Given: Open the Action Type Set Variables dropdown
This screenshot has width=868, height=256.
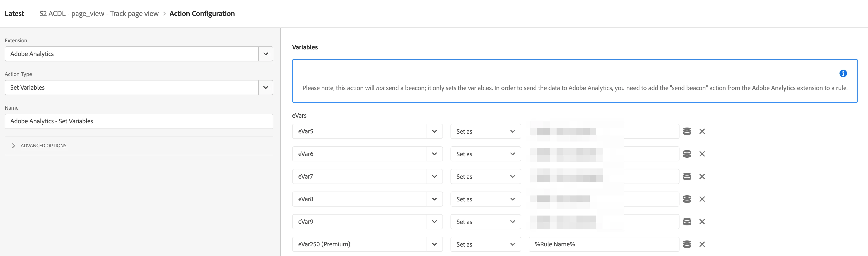Looking at the screenshot, I should [x=266, y=88].
